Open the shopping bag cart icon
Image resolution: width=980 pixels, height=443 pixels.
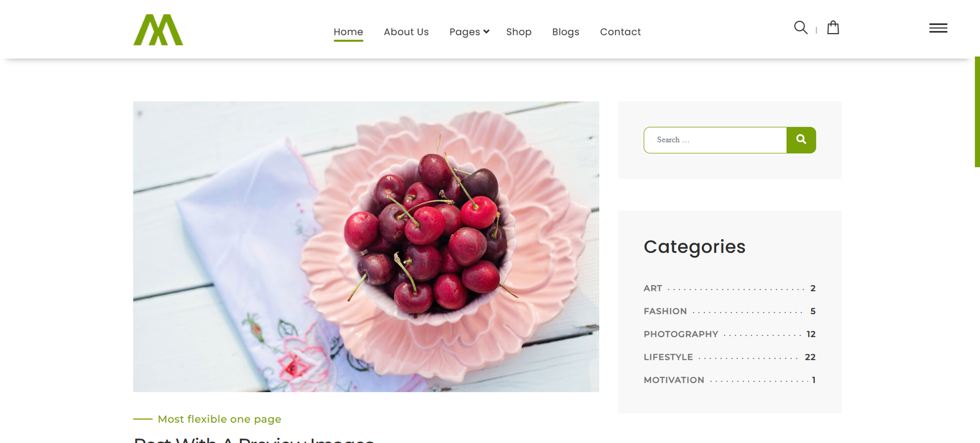[x=833, y=28]
